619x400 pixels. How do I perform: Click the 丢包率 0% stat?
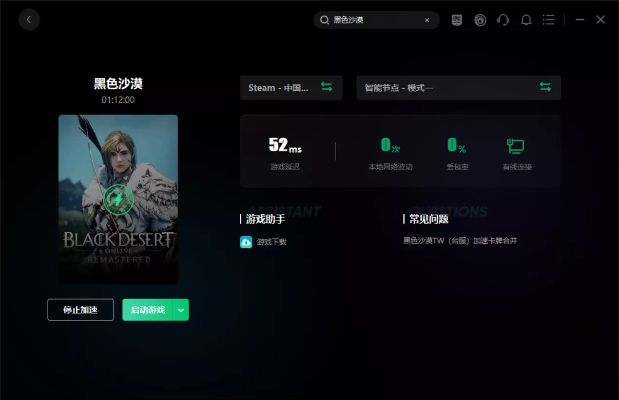[457, 154]
